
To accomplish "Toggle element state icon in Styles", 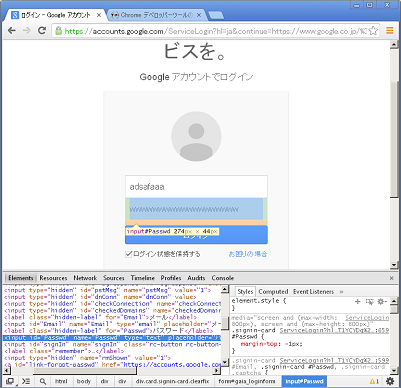I will coord(369,302).
